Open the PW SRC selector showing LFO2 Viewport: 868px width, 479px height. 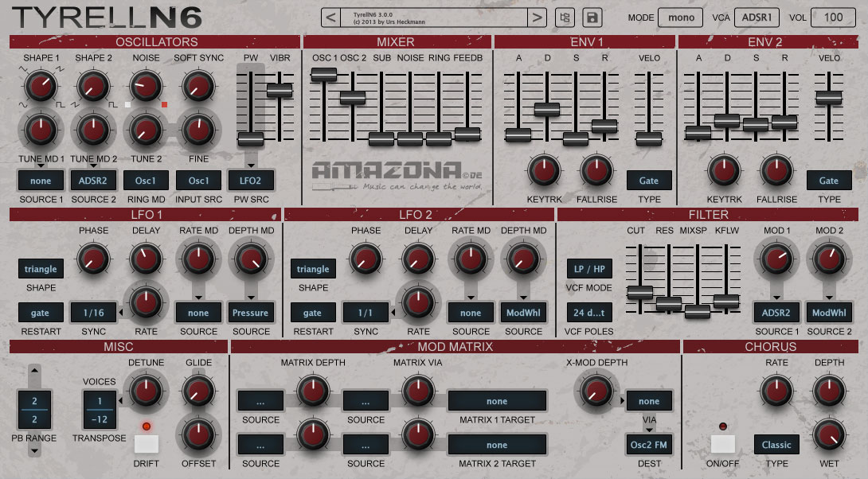250,181
